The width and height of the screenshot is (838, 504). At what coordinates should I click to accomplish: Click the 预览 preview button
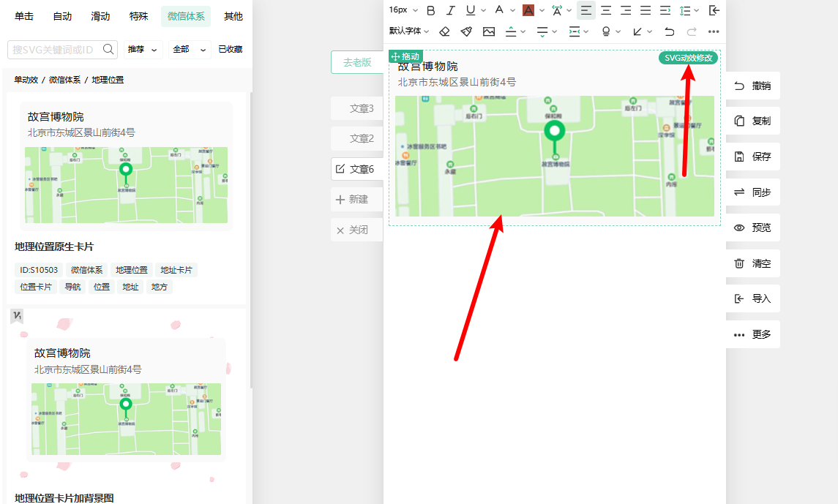[753, 227]
